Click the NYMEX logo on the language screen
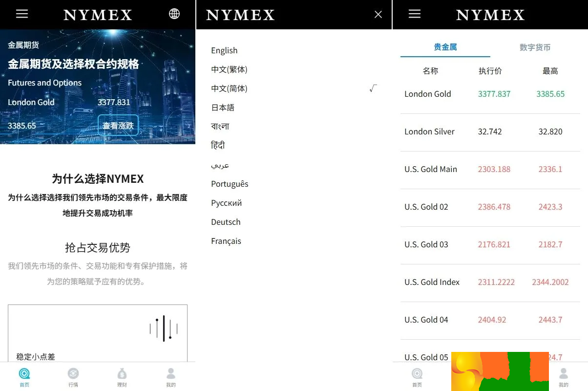 [x=240, y=15]
